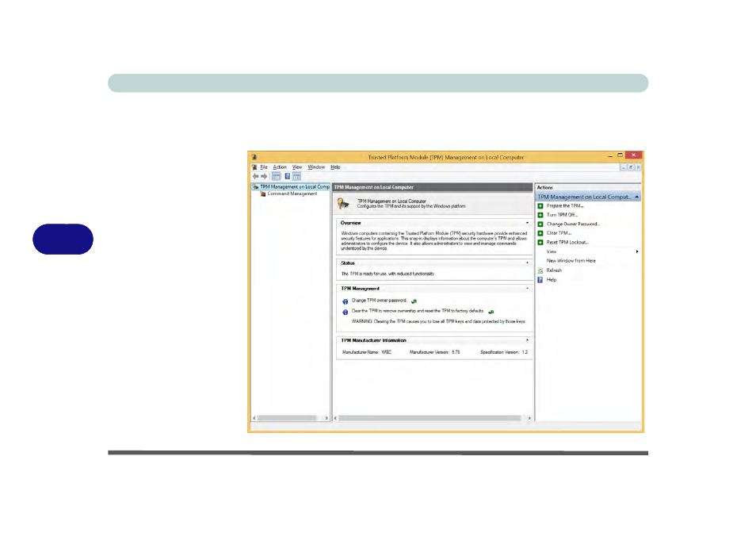
Task: Click the Refresh icon in the Actions pane
Action: click(x=540, y=270)
